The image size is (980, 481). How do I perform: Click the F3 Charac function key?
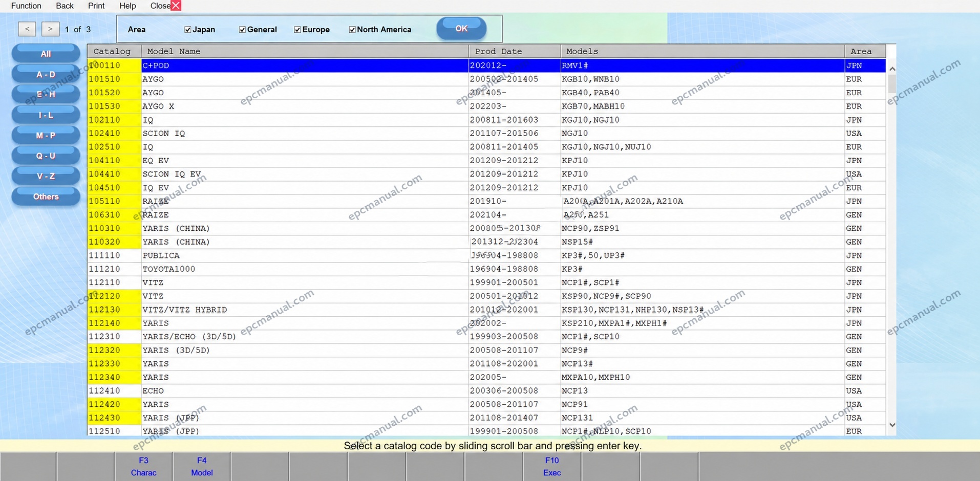point(143,466)
